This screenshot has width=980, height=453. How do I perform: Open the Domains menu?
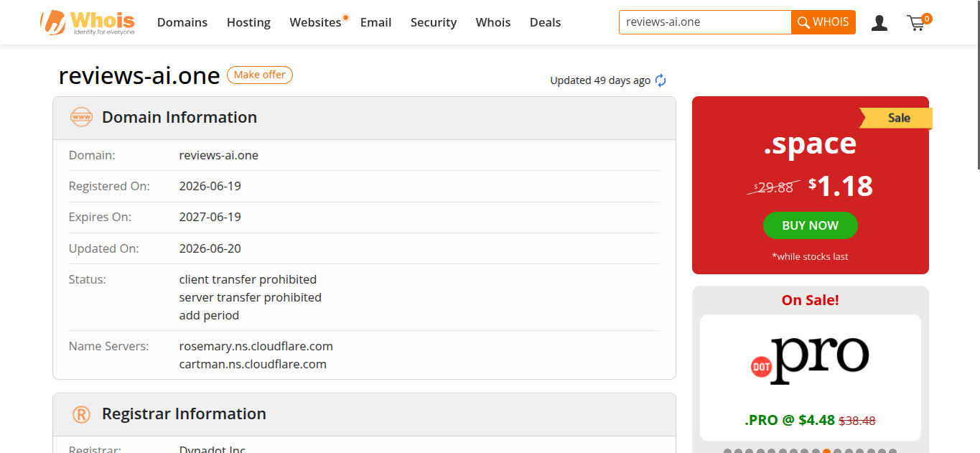(x=182, y=22)
